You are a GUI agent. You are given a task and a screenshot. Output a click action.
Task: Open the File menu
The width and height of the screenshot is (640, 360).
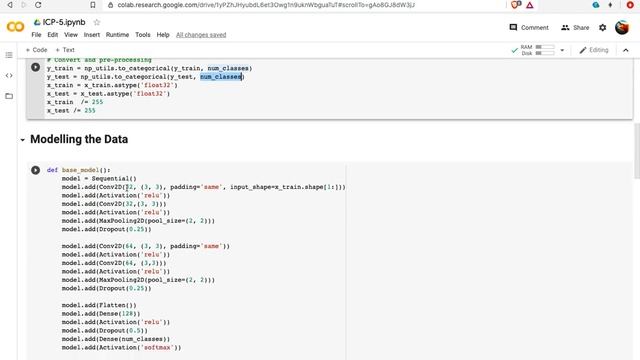click(x=36, y=35)
